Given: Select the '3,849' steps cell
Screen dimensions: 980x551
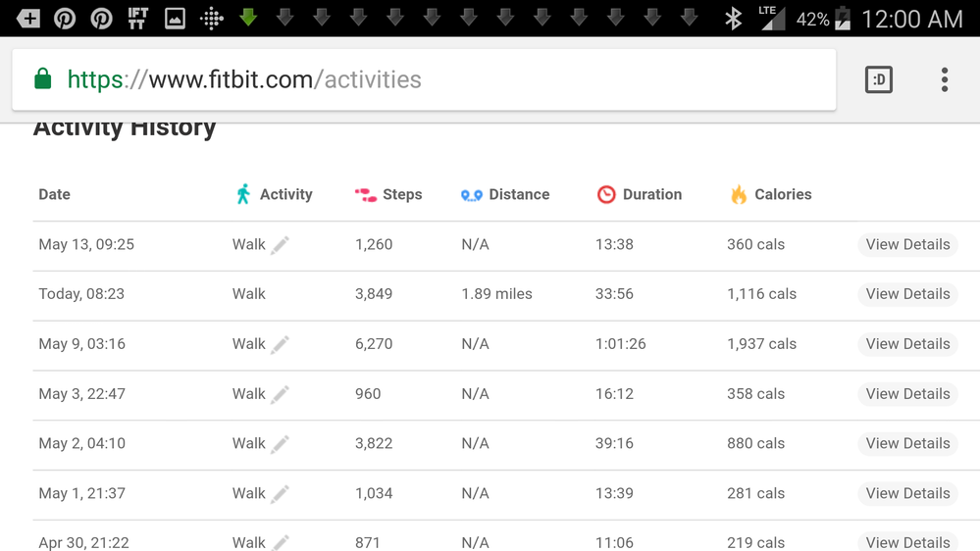Looking at the screenshot, I should point(374,294).
